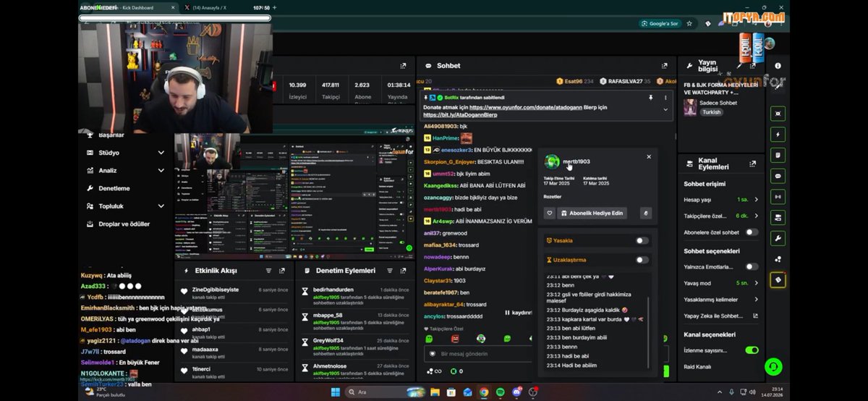
Task: Expand the pinned message with the chevron
Action: (x=665, y=109)
